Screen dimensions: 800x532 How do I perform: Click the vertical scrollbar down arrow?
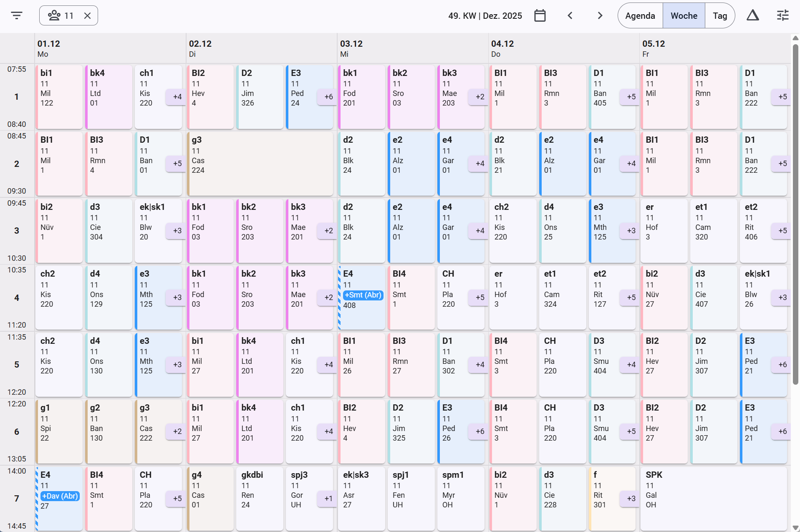click(795, 528)
